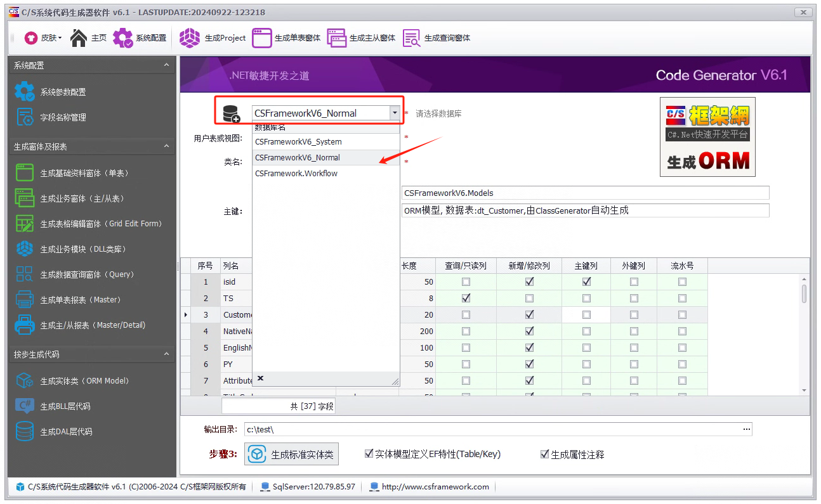Open 系统参数配置 in sidebar
Screen dimensions: 821x504
pos(63,92)
